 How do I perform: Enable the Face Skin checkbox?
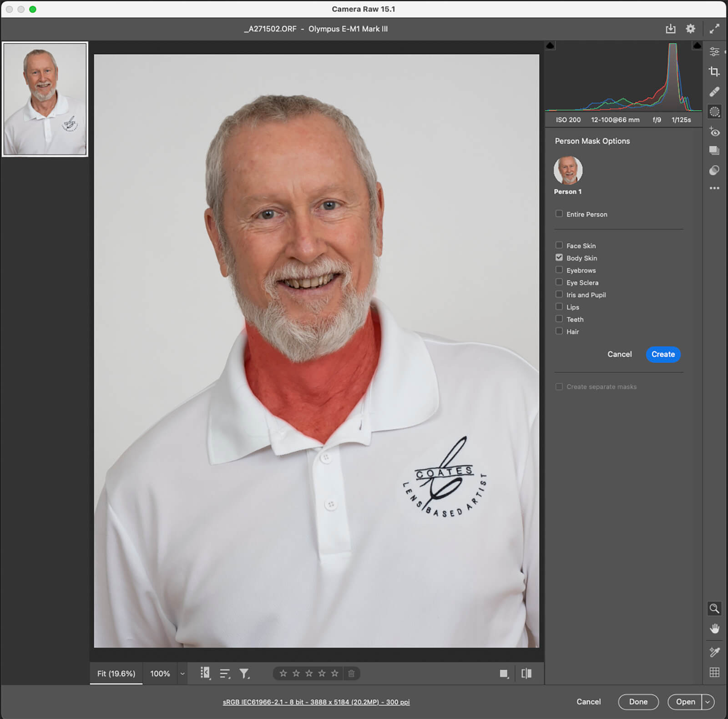(x=559, y=246)
